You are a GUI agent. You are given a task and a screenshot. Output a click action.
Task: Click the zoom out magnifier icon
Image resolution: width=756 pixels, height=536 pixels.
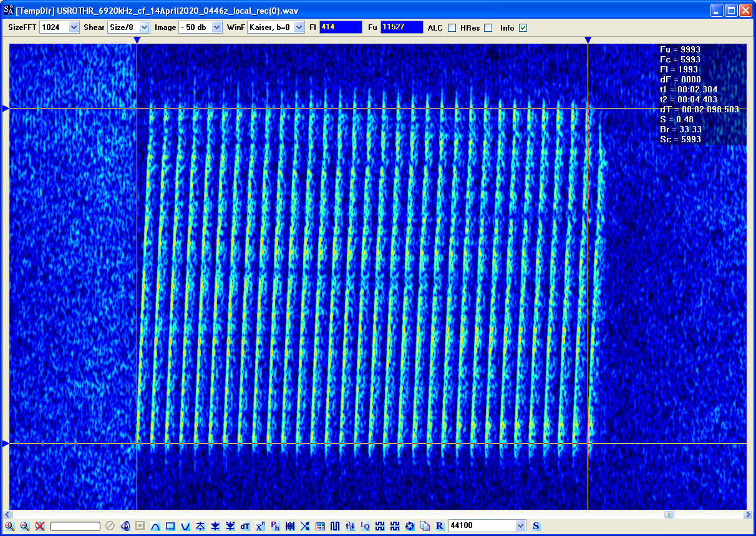click(x=25, y=526)
